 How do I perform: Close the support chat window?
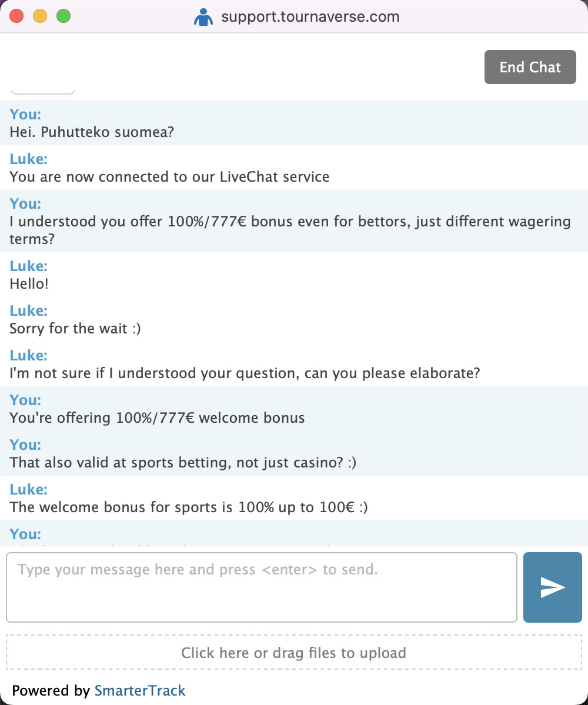(x=17, y=16)
